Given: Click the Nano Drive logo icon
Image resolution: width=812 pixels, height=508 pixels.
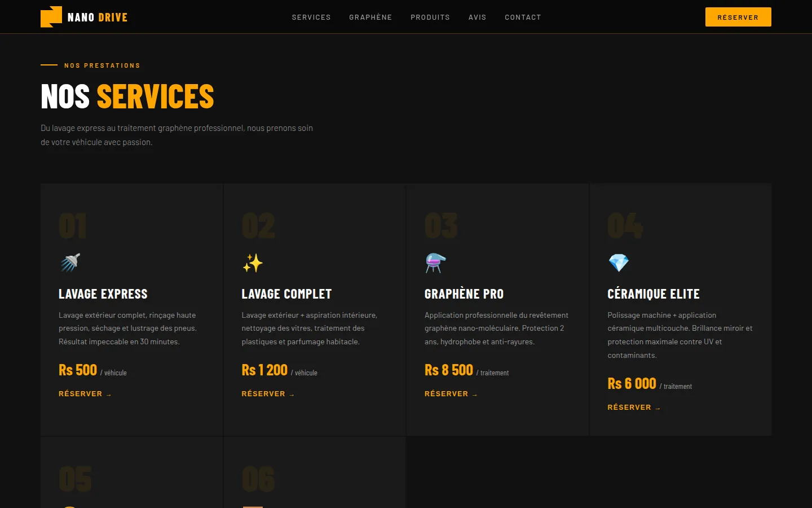Looking at the screenshot, I should 51,17.
